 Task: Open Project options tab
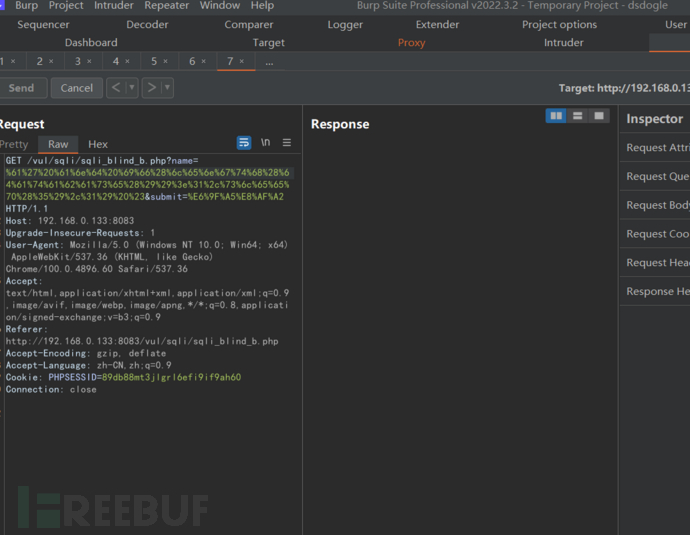pyautogui.click(x=559, y=25)
